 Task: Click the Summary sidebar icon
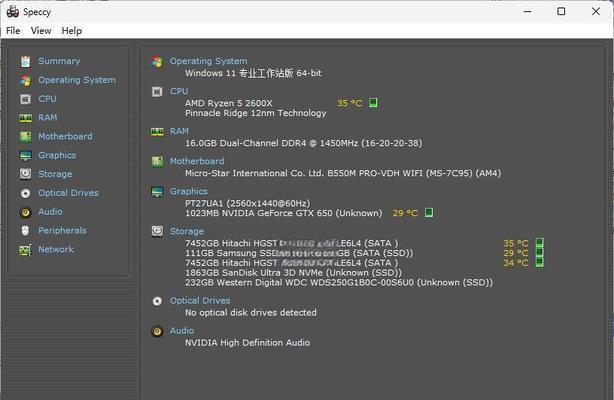[25, 61]
